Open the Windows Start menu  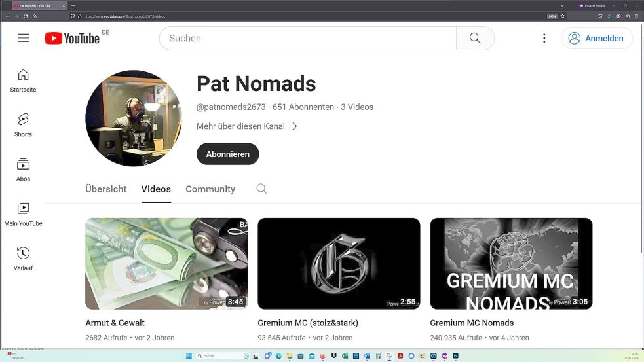coord(189,356)
